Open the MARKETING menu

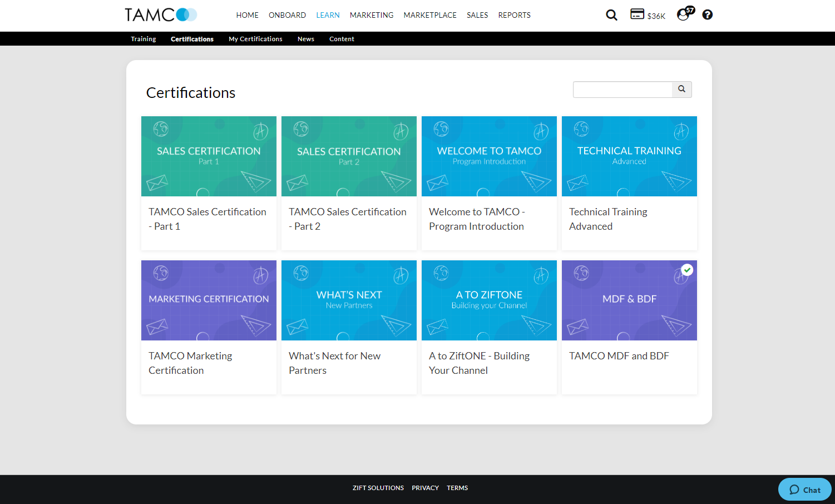point(372,15)
